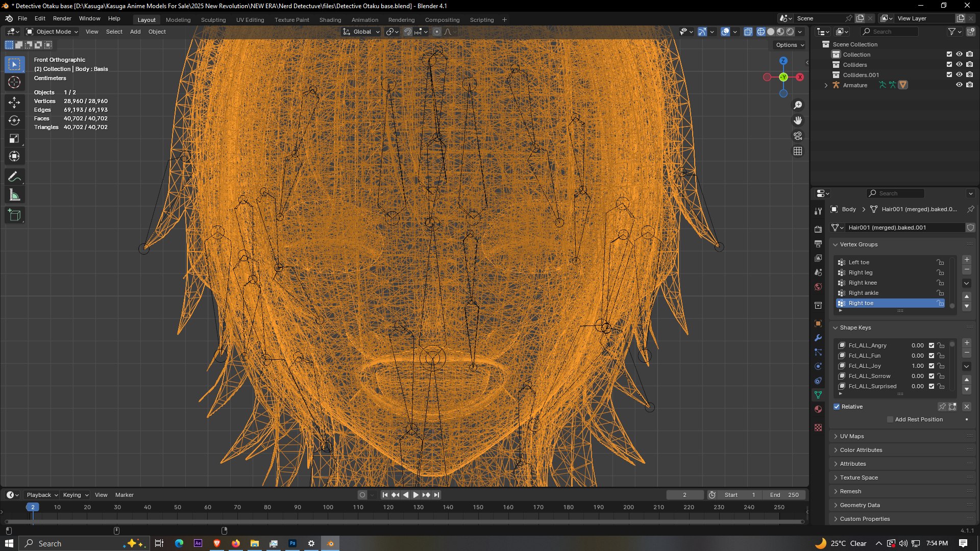Image resolution: width=980 pixels, height=551 pixels.
Task: Click the current frame field showing 2
Action: pos(685,495)
